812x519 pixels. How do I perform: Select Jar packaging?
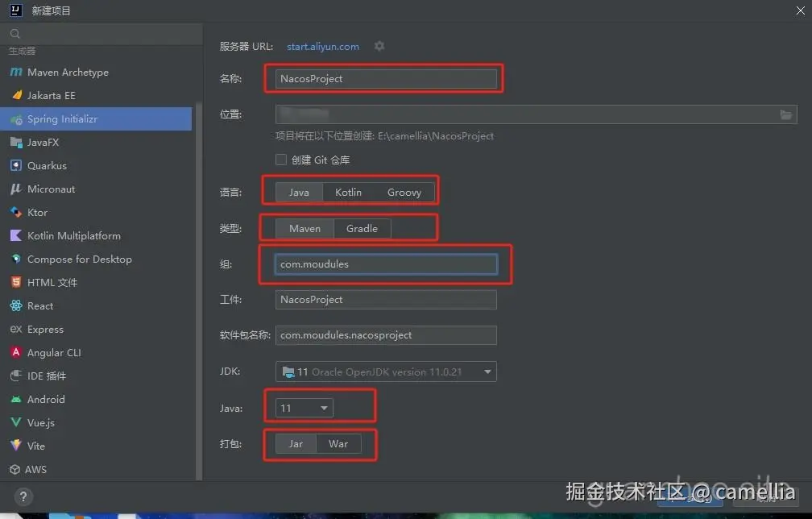(x=296, y=444)
